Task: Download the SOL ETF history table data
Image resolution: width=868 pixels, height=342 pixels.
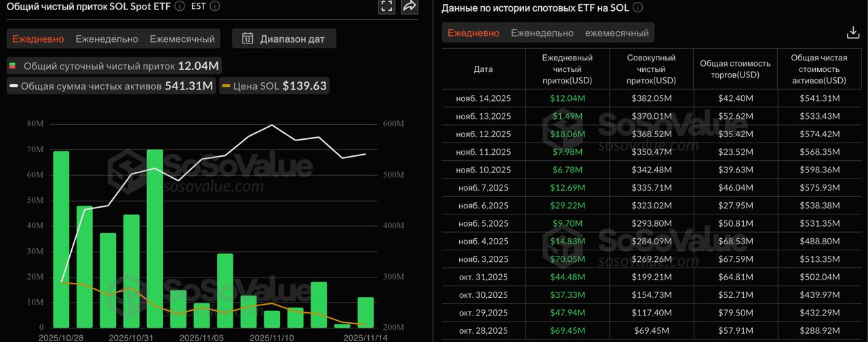Action: coord(853,33)
